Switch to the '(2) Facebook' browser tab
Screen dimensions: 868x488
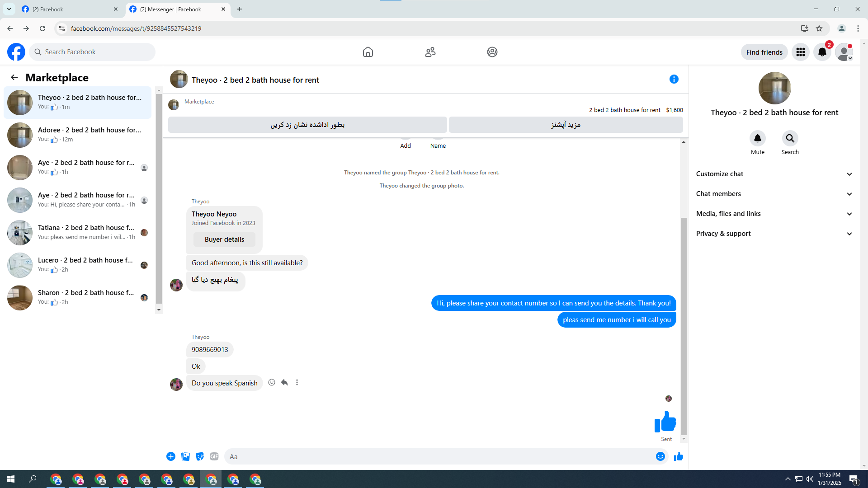(x=70, y=9)
